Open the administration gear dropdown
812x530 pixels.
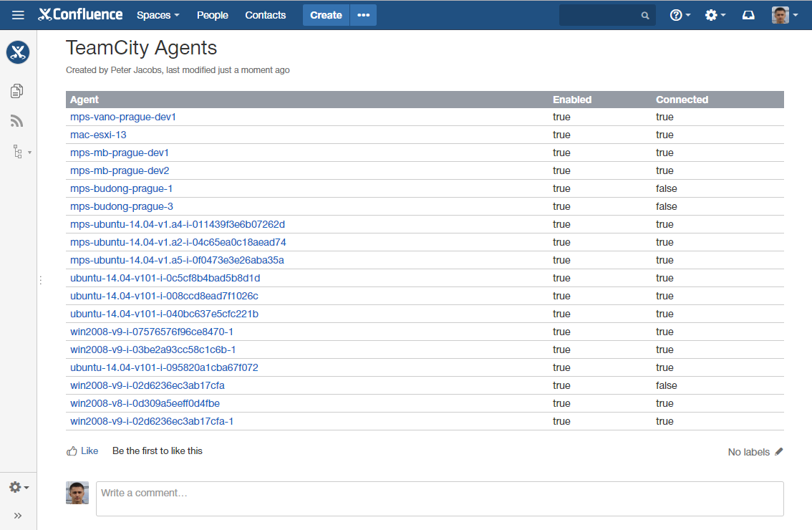[715, 15]
